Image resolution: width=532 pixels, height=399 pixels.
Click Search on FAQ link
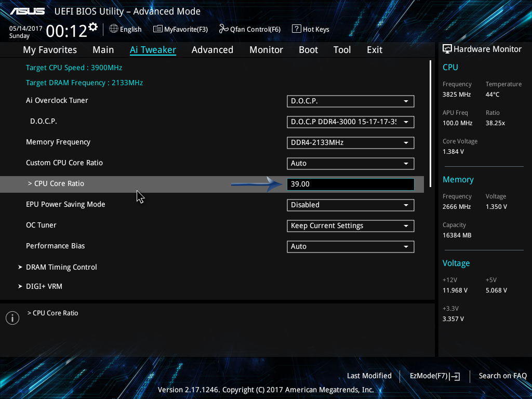coord(502,376)
